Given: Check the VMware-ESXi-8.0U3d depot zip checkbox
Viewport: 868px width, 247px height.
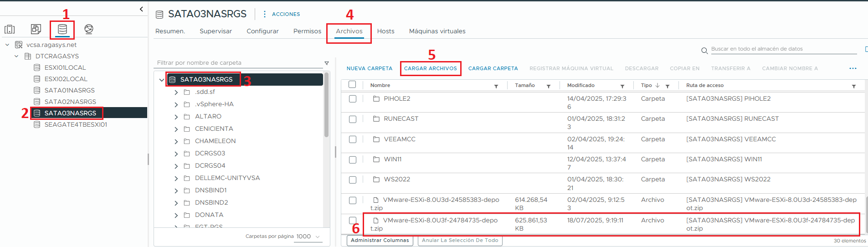Looking at the screenshot, I should [353, 201].
